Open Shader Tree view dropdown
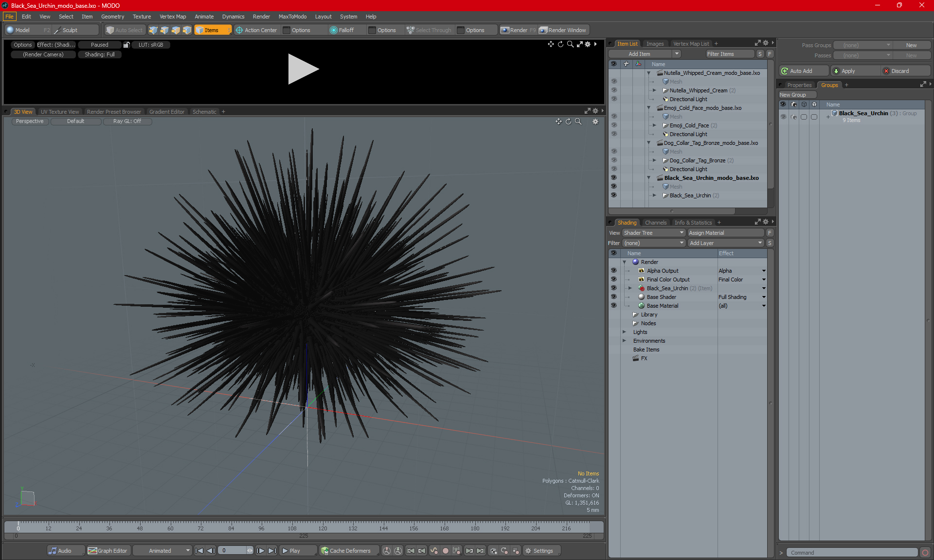The width and height of the screenshot is (934, 560). coord(653,233)
